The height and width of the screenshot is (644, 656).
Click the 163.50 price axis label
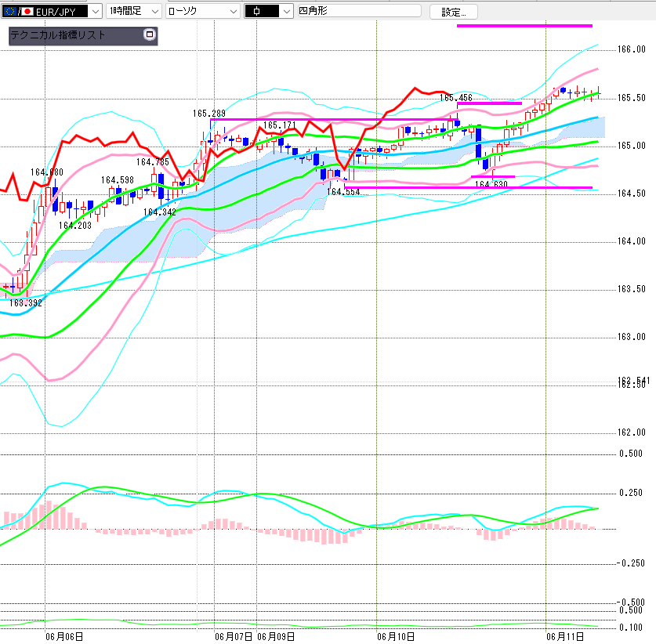click(x=632, y=289)
